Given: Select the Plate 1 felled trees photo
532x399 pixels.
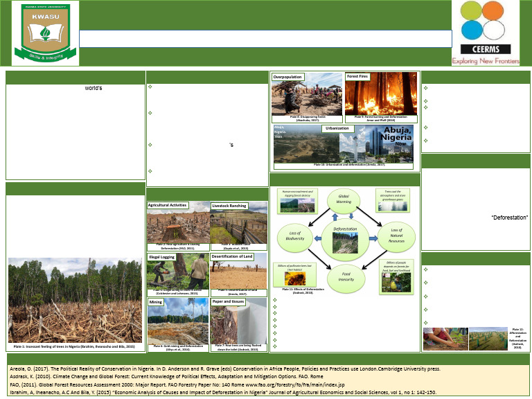Looking at the screenshot, I should [x=75, y=300].
